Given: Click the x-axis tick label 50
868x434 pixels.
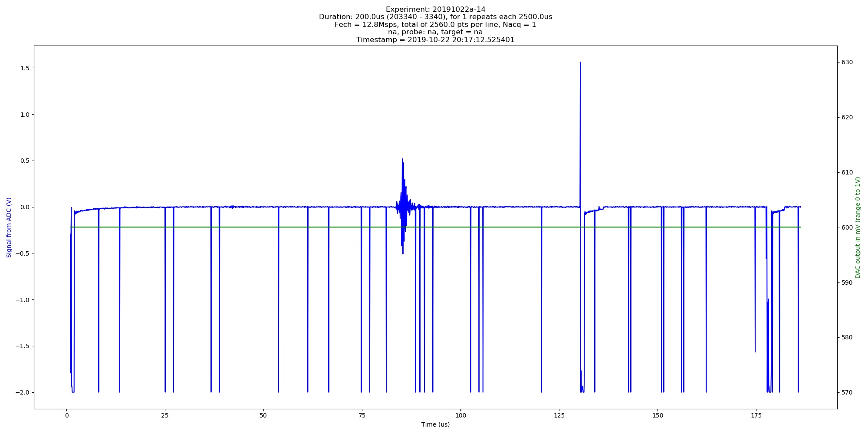Looking at the screenshot, I should click(263, 415).
